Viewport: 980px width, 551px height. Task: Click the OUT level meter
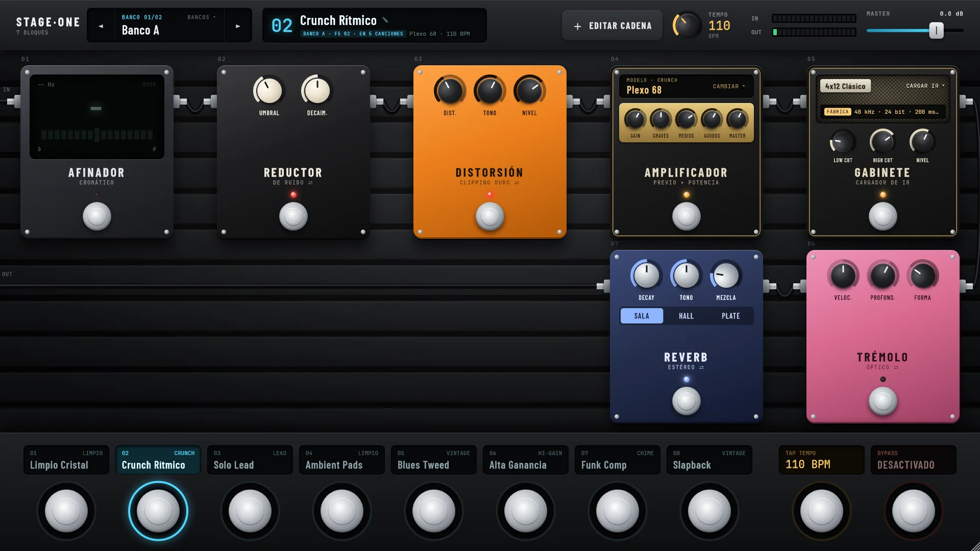point(814,32)
